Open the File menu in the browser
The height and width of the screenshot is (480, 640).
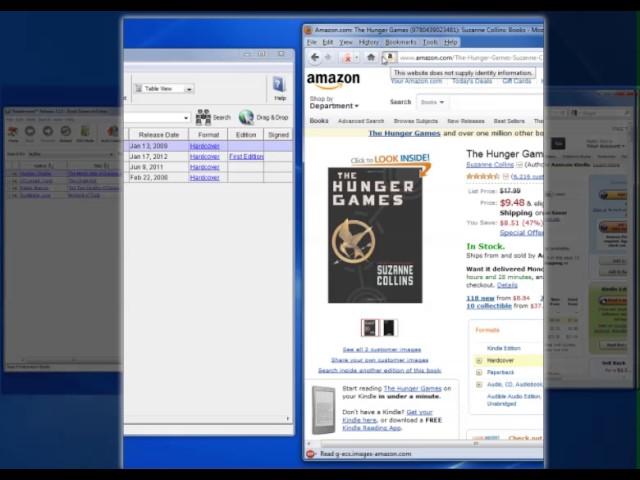[x=312, y=42]
